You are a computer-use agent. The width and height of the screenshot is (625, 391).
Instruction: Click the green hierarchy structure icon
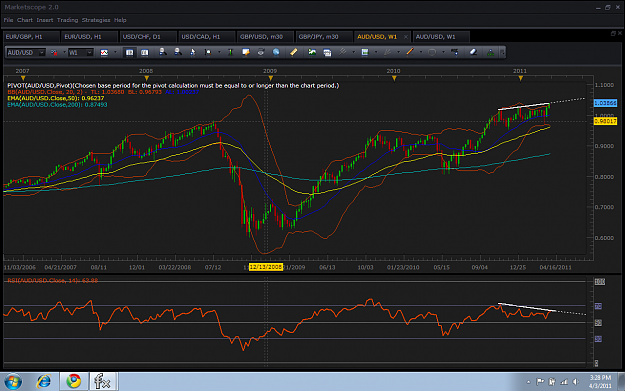coord(491,52)
